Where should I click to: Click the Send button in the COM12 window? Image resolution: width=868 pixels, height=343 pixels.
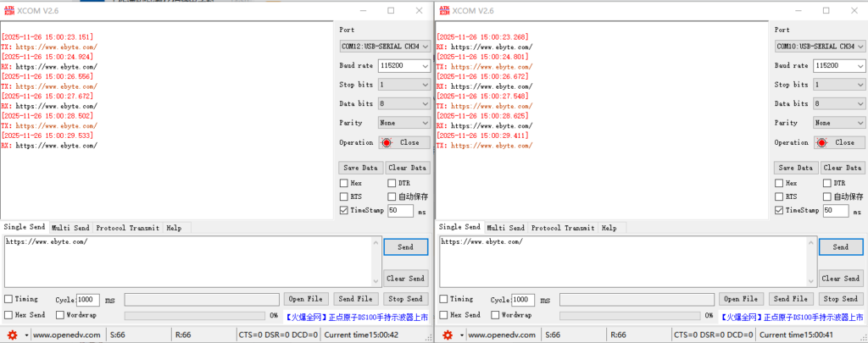[405, 246]
